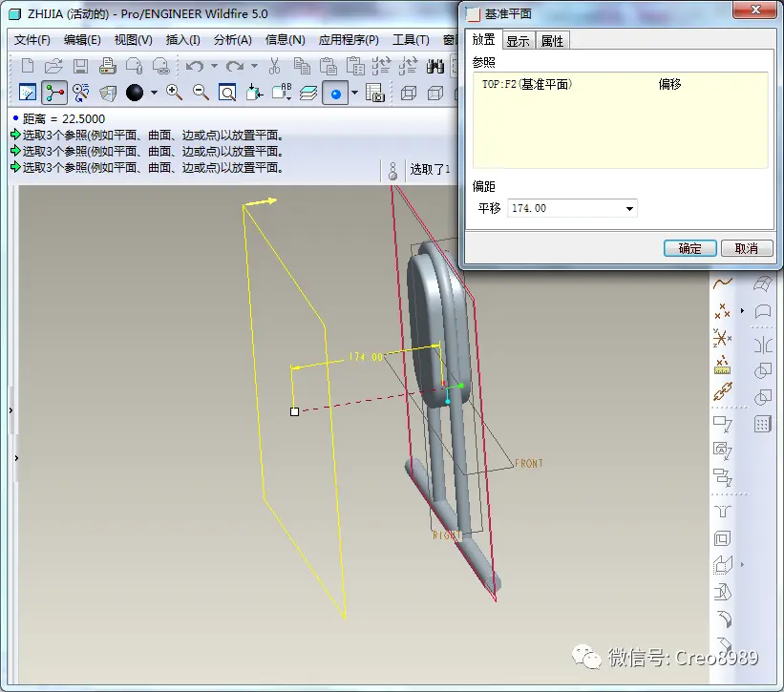Expand the 平移 offset value dropdown
The image size is (784, 692).
coord(629,208)
